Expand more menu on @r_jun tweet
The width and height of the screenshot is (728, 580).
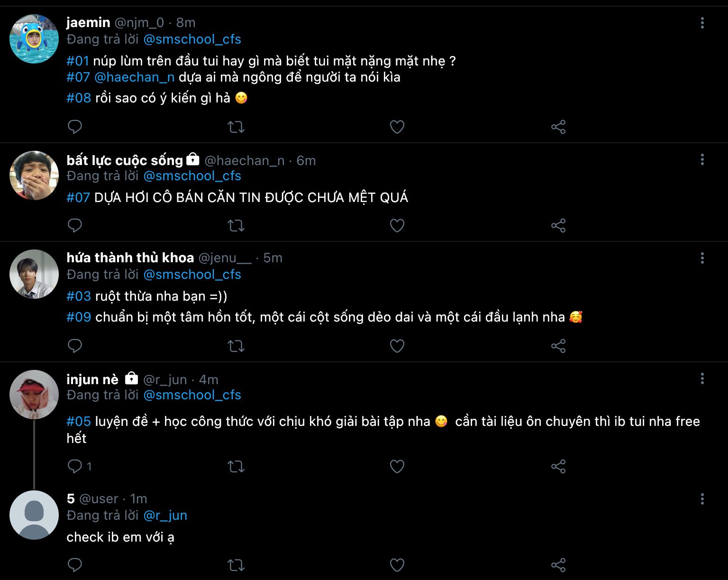click(x=702, y=378)
